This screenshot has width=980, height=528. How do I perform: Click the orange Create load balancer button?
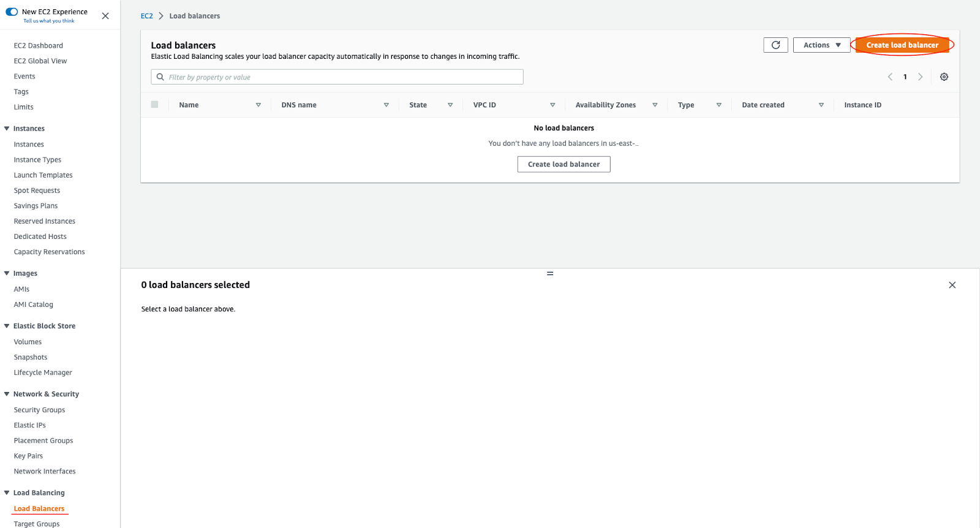coord(902,45)
